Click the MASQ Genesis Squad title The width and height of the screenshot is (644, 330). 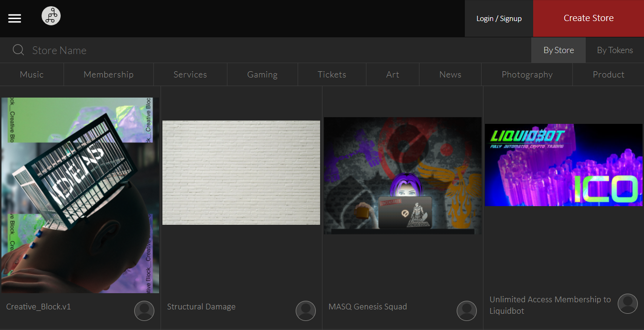(x=368, y=307)
